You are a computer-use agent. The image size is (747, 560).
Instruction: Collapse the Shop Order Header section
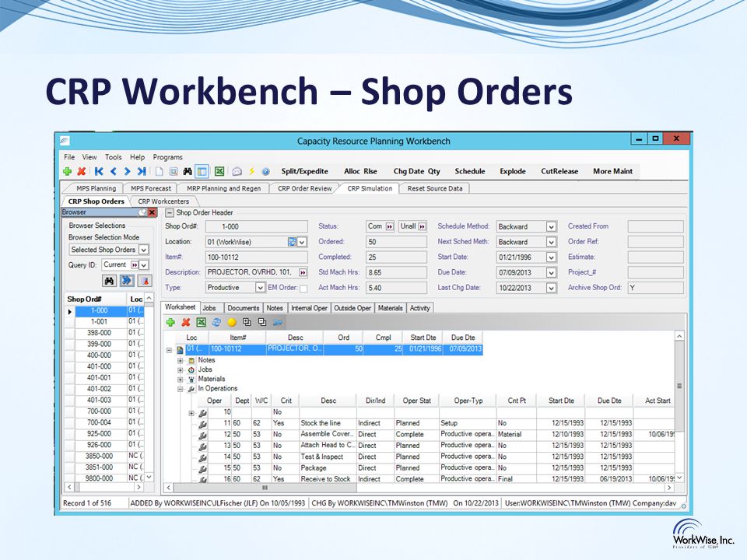point(170,213)
